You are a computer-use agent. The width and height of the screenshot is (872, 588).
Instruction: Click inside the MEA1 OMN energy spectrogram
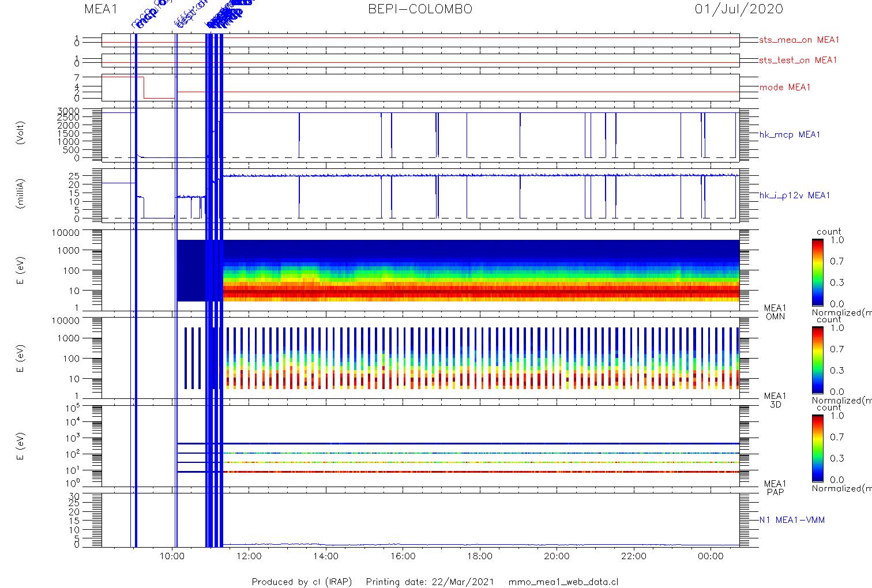[420, 270]
